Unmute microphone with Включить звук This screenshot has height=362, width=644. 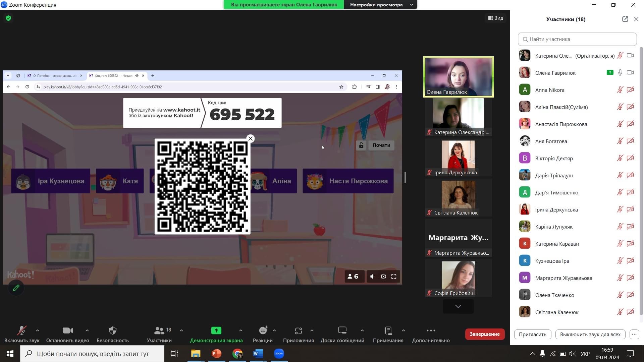coord(22,334)
